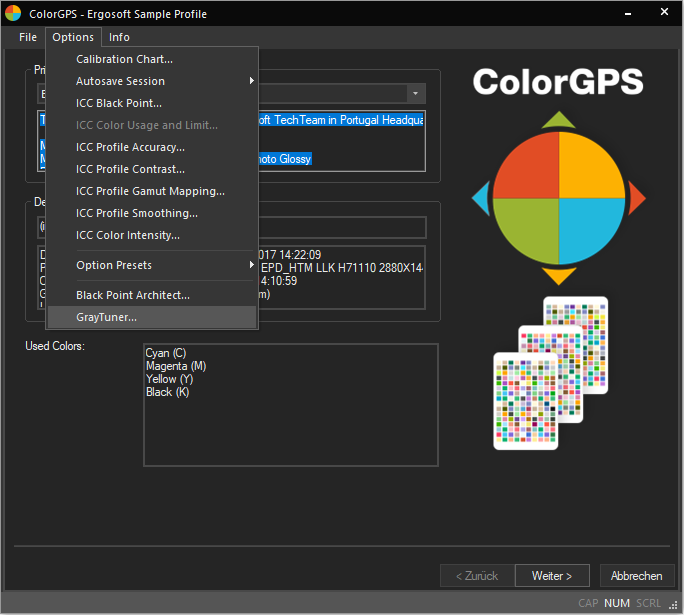Expand the Option Presets submenu
Viewport: 684px width, 615px height.
(x=152, y=265)
